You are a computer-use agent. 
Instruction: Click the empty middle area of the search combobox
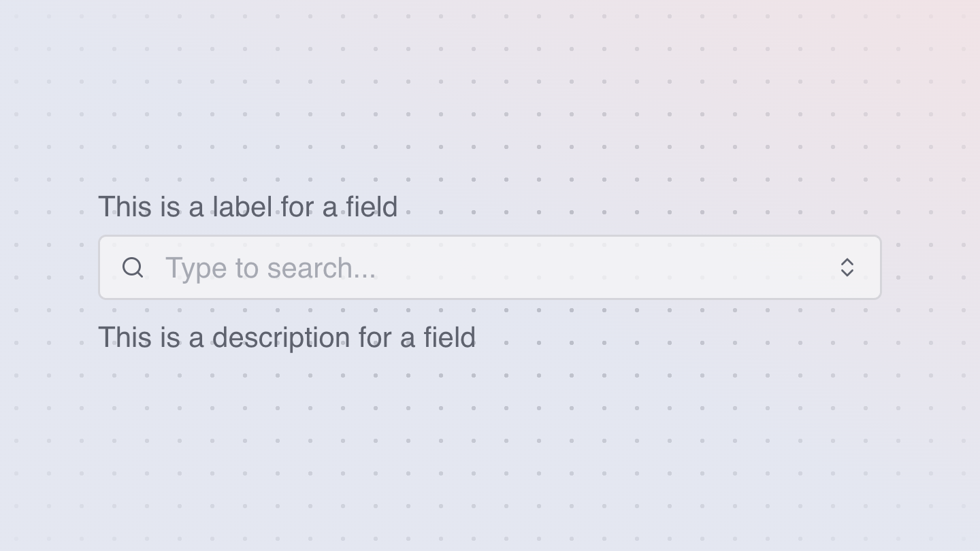pos(606,267)
